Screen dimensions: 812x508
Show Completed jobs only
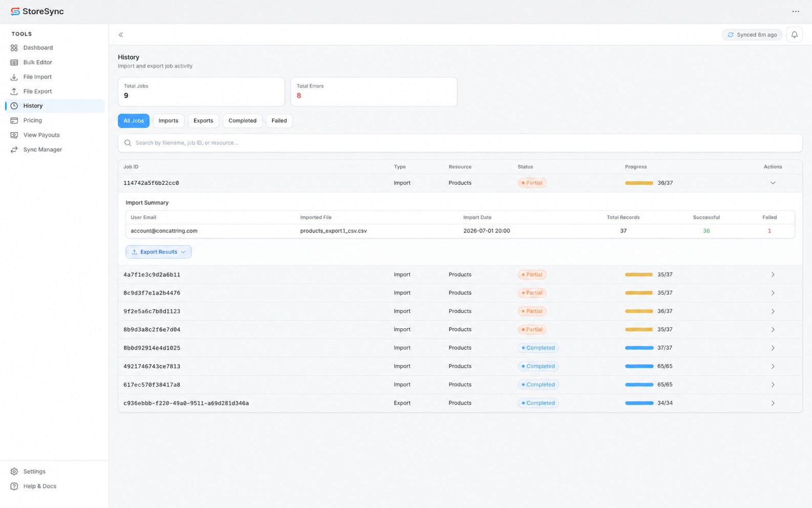(x=243, y=121)
